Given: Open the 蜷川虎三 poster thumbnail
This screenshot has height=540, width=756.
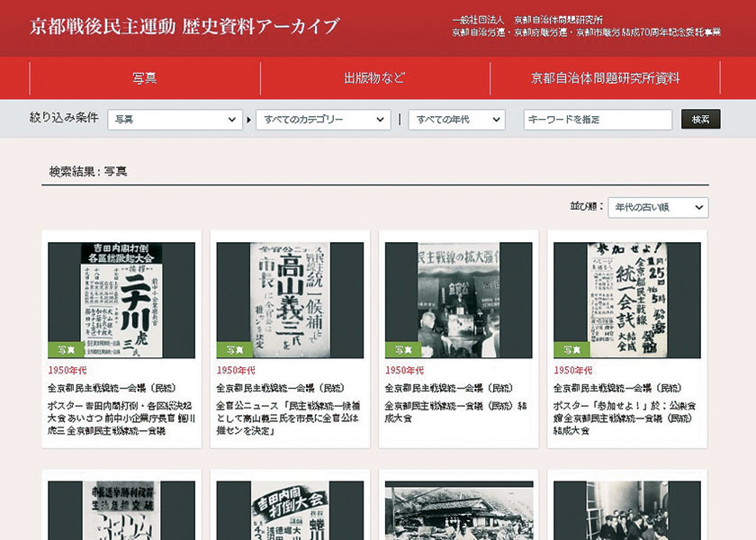Looking at the screenshot, I should [121, 300].
